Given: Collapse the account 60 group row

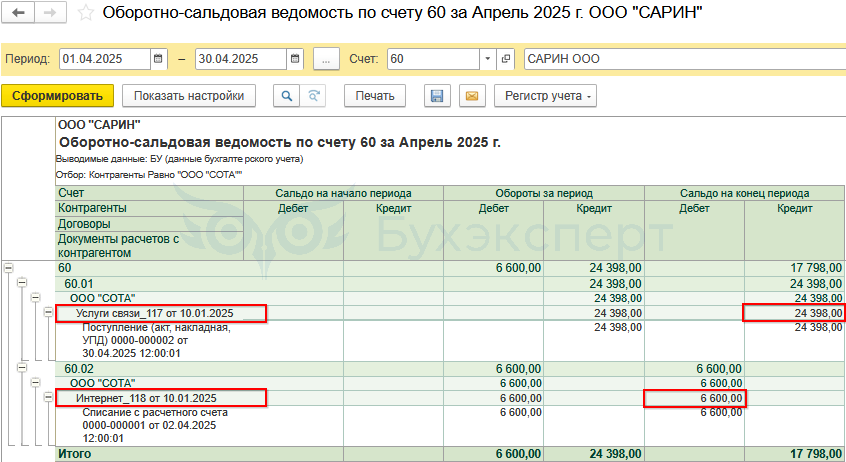Looking at the screenshot, I should (9, 268).
